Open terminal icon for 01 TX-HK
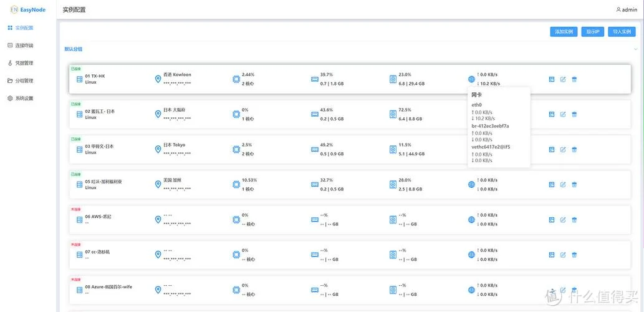This screenshot has width=644, height=312. point(552,79)
